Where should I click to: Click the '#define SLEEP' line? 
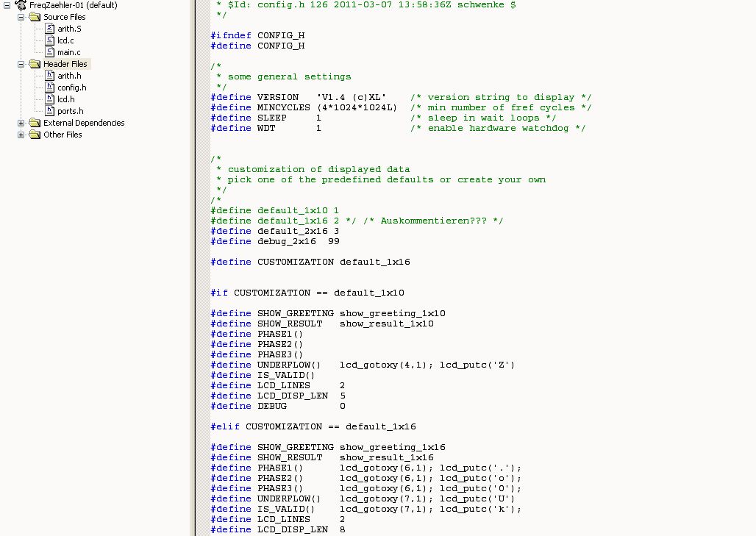tap(383, 118)
